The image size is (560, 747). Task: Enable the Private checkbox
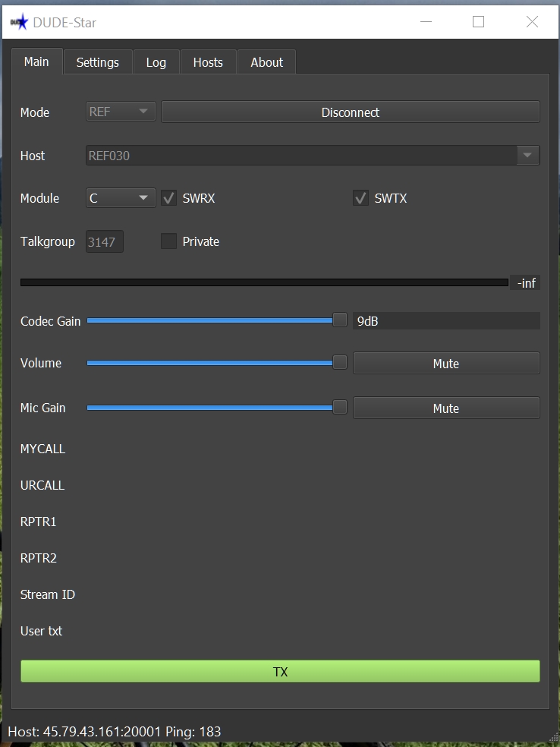tap(168, 241)
